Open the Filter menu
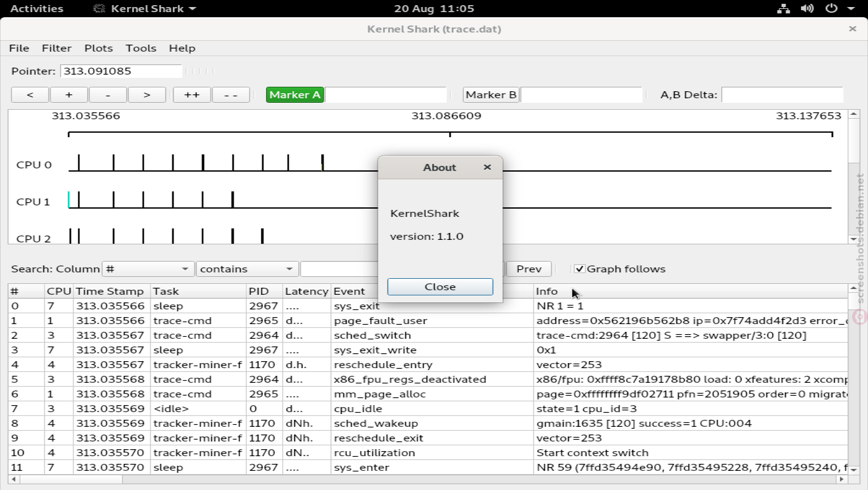Screen dimensions: 868x490 pos(57,48)
